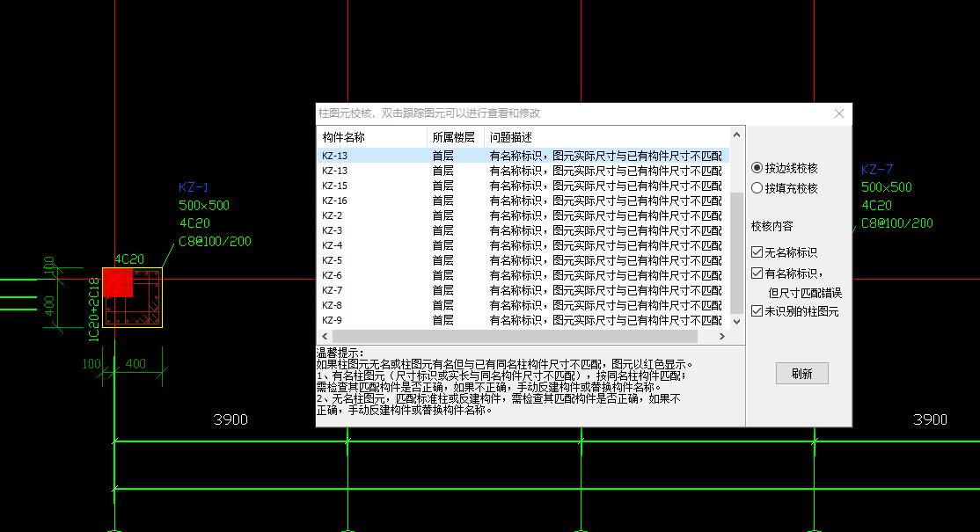
Task: Click the blue KZ-7 label in drawing
Action: coord(877,169)
